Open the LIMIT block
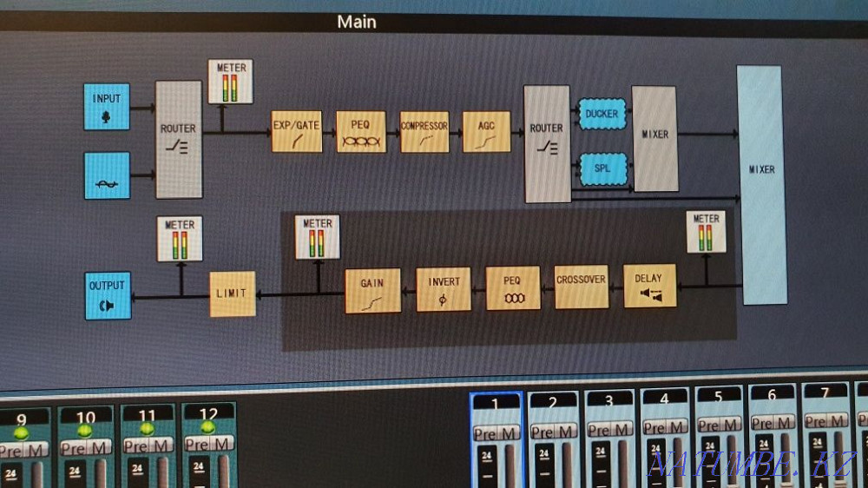 click(233, 293)
